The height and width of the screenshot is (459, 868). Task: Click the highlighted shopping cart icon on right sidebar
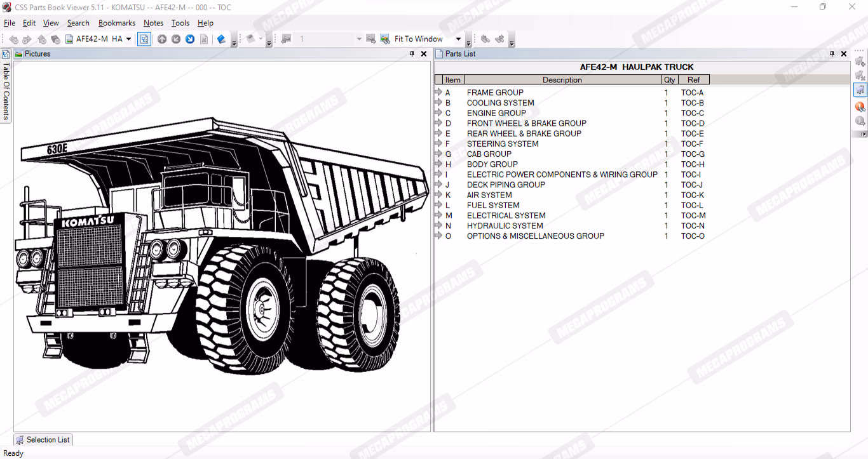tap(860, 90)
